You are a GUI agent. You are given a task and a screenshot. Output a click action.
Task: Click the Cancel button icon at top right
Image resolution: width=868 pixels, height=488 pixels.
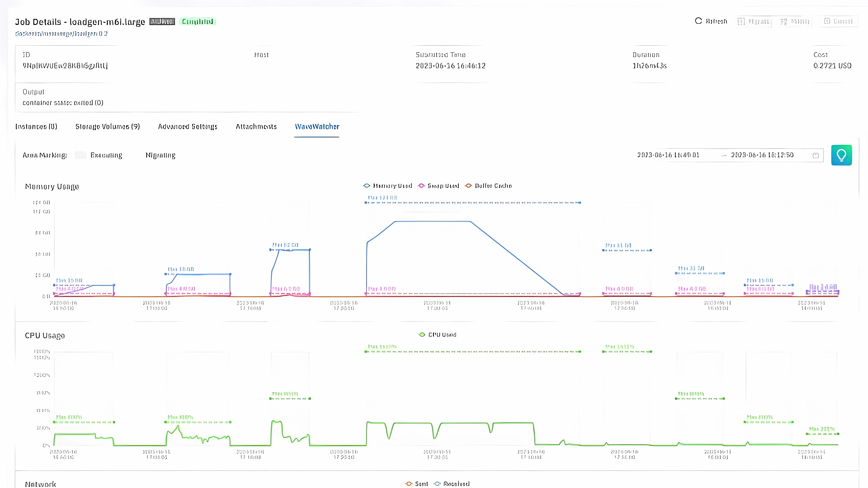pyautogui.click(x=827, y=21)
